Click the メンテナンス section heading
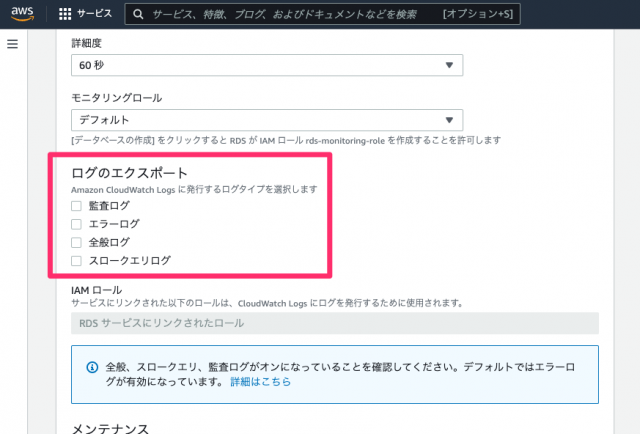Image resolution: width=640 pixels, height=434 pixels. click(110, 427)
